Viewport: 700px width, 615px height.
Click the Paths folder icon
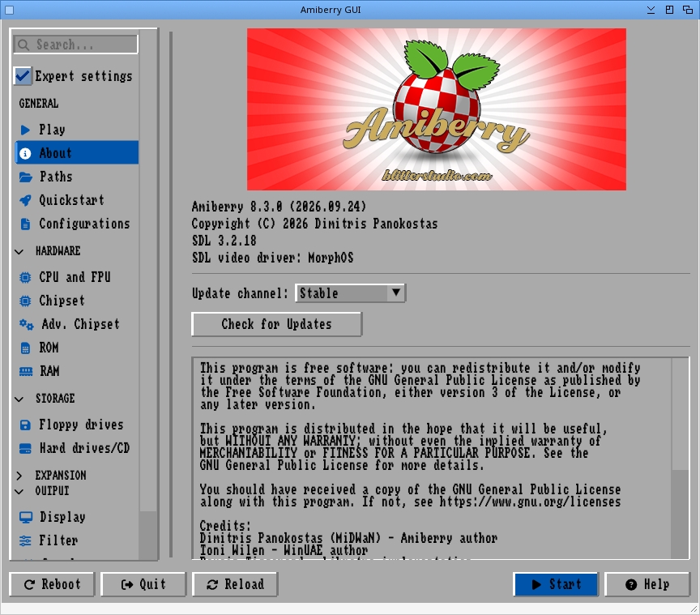point(25,177)
